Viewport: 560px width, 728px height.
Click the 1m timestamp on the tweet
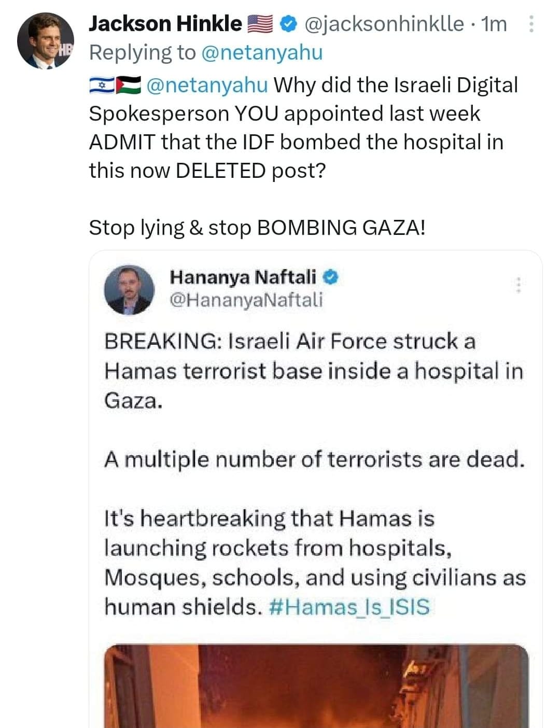pos(494,24)
